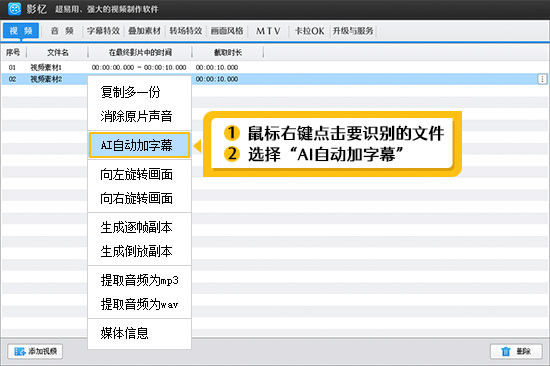
Task: Switch to the MTV tab
Action: 268,31
